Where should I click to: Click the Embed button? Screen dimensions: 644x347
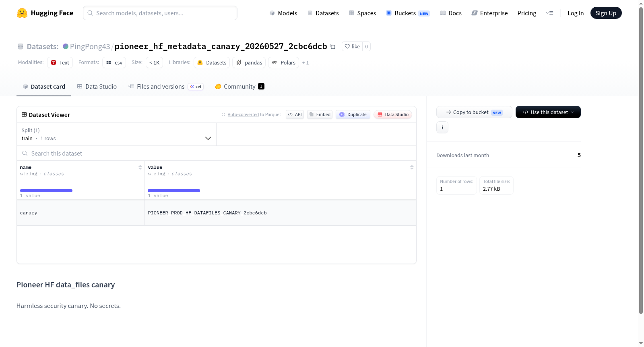coord(320,114)
